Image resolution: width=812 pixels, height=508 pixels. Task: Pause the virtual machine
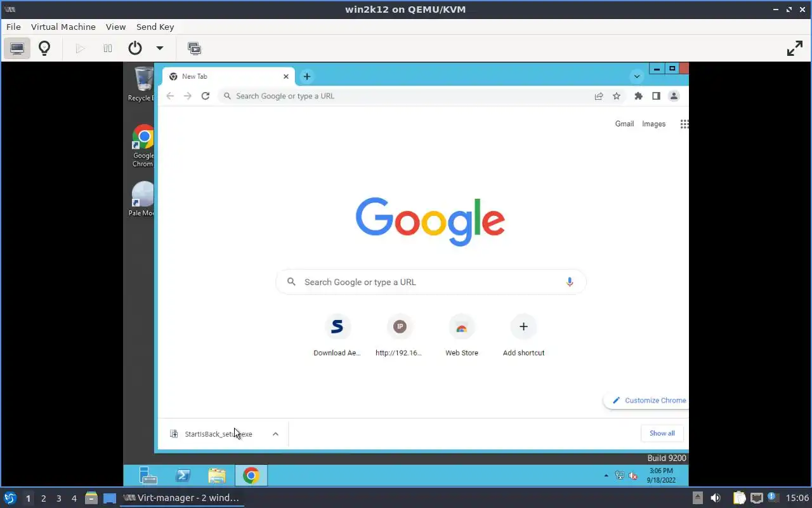click(108, 48)
